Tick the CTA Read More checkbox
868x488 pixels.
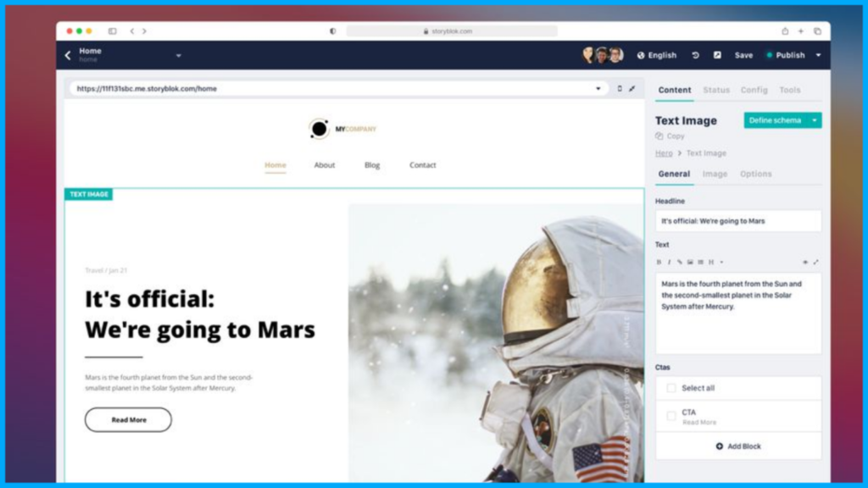pyautogui.click(x=671, y=416)
